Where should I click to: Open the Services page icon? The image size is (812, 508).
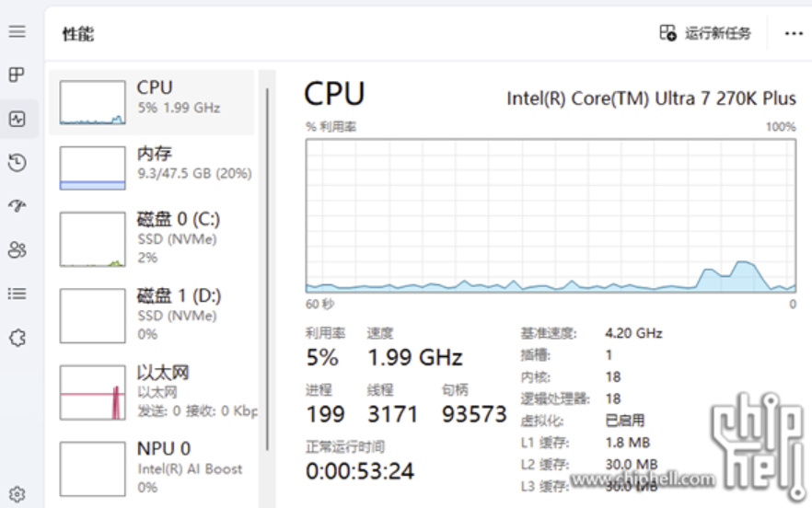point(17,338)
